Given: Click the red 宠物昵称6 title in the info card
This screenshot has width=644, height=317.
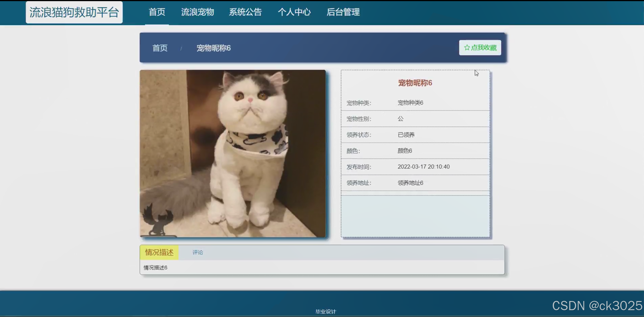Looking at the screenshot, I should pos(415,83).
